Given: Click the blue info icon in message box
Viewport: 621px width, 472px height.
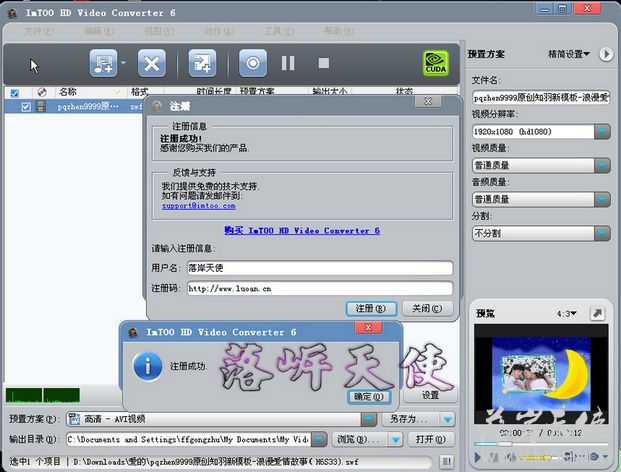Looking at the screenshot, I should point(147,366).
